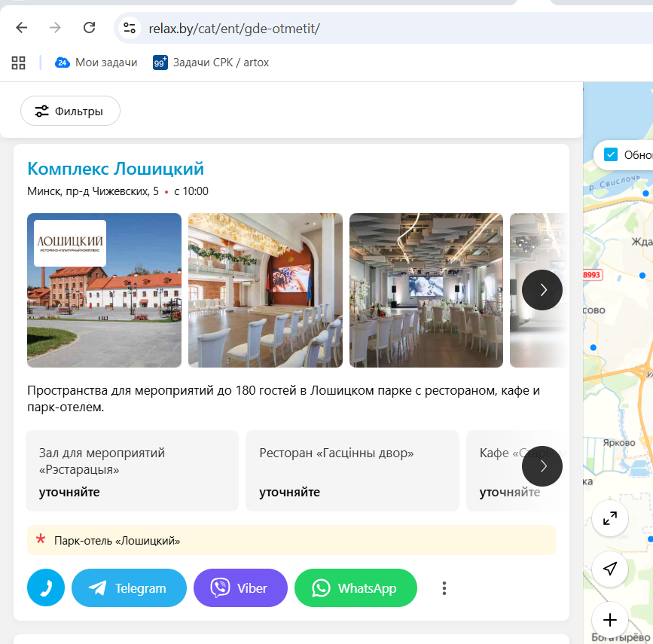Image resolution: width=653 pixels, height=644 pixels.
Task: Open site information icon in address bar
Action: 130,28
